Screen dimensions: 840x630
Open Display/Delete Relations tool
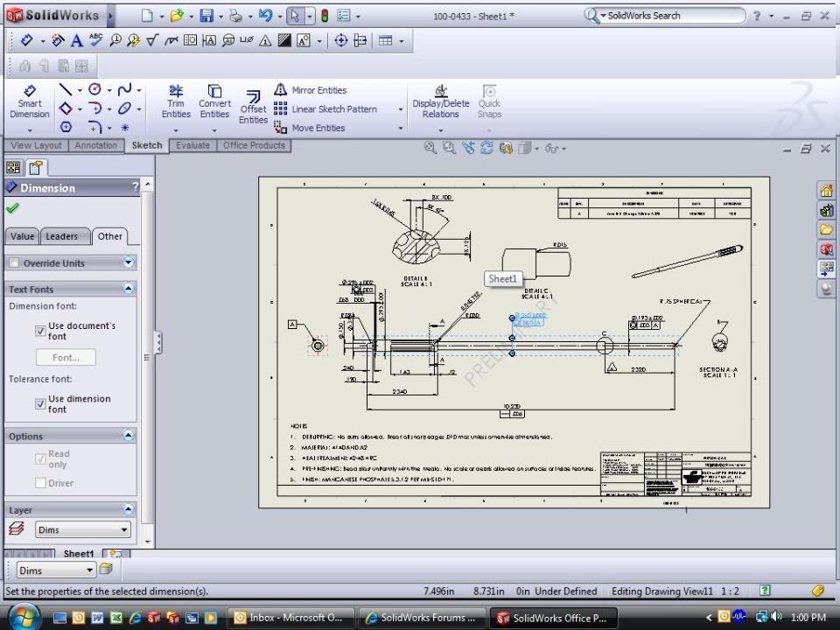point(441,101)
